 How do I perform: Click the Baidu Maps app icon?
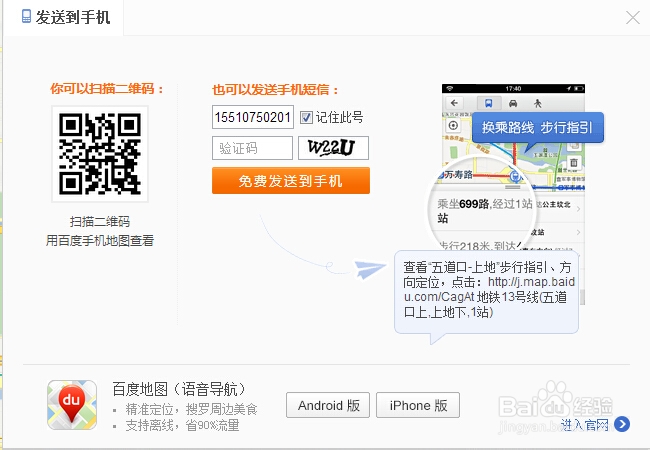[72, 405]
